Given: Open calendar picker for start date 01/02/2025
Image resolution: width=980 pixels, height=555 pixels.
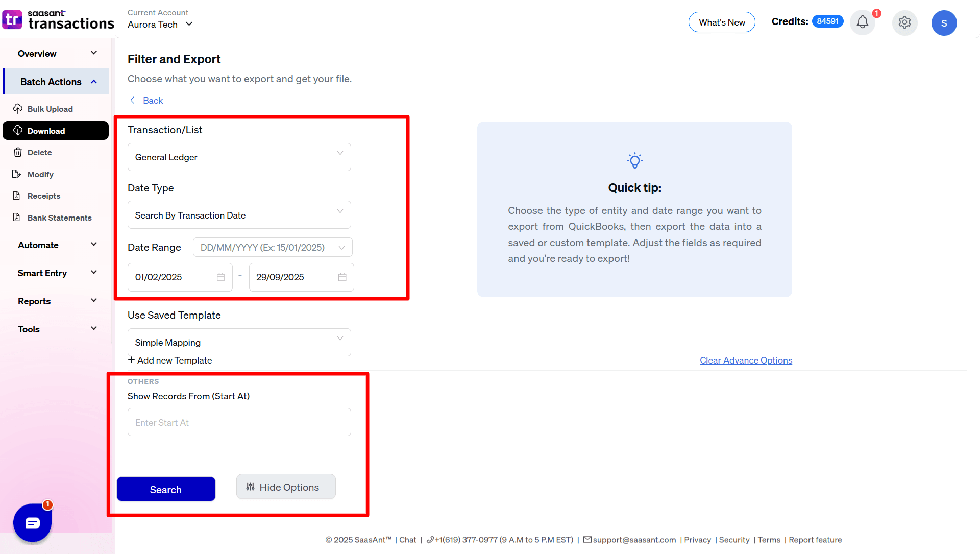Looking at the screenshot, I should click(x=220, y=277).
